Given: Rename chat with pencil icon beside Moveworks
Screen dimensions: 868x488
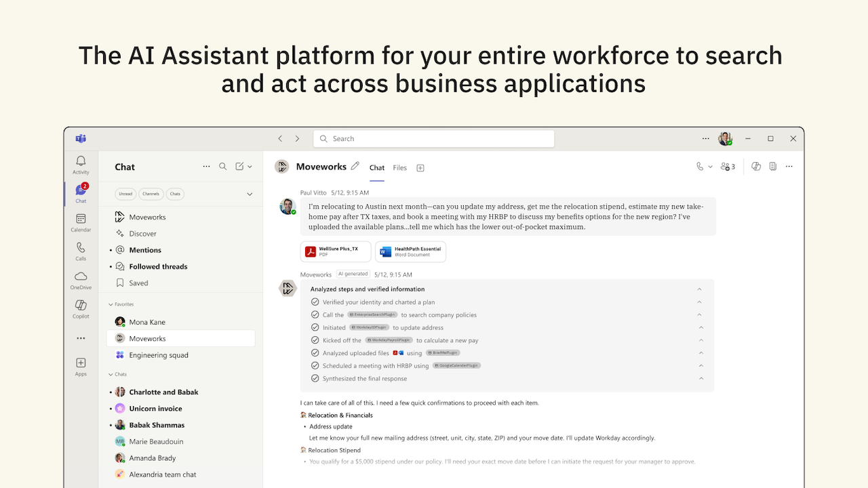Looking at the screenshot, I should (x=355, y=166).
